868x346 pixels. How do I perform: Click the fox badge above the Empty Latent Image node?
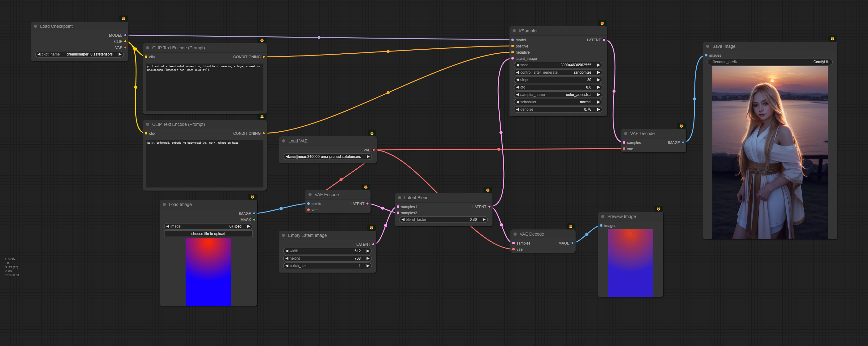point(371,228)
